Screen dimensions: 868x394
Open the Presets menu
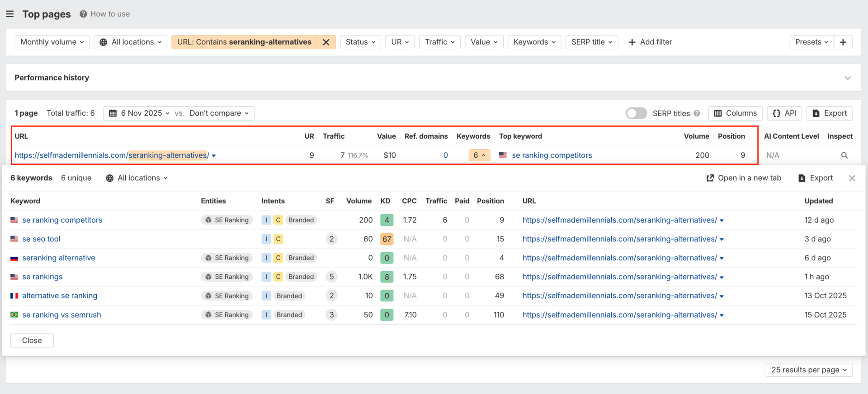(x=811, y=42)
